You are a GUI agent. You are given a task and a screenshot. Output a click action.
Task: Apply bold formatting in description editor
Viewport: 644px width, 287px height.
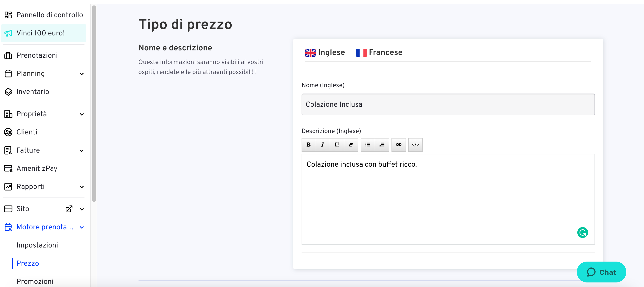309,145
